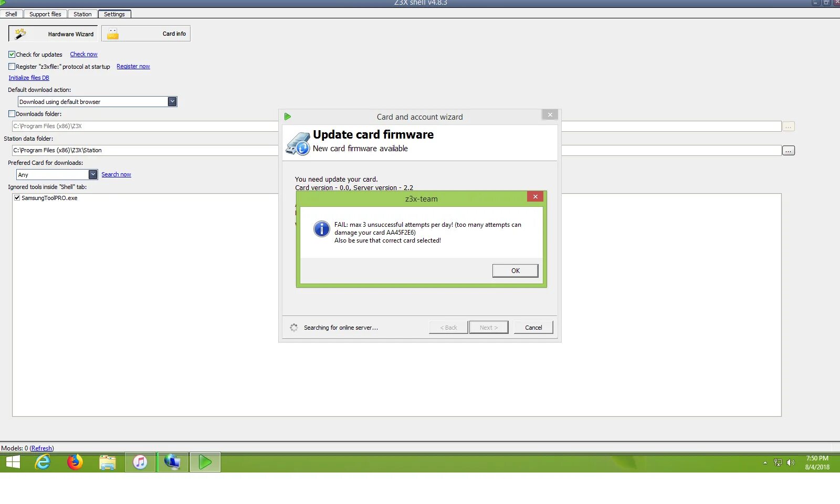Open the Hardware Wizard button

[53, 34]
